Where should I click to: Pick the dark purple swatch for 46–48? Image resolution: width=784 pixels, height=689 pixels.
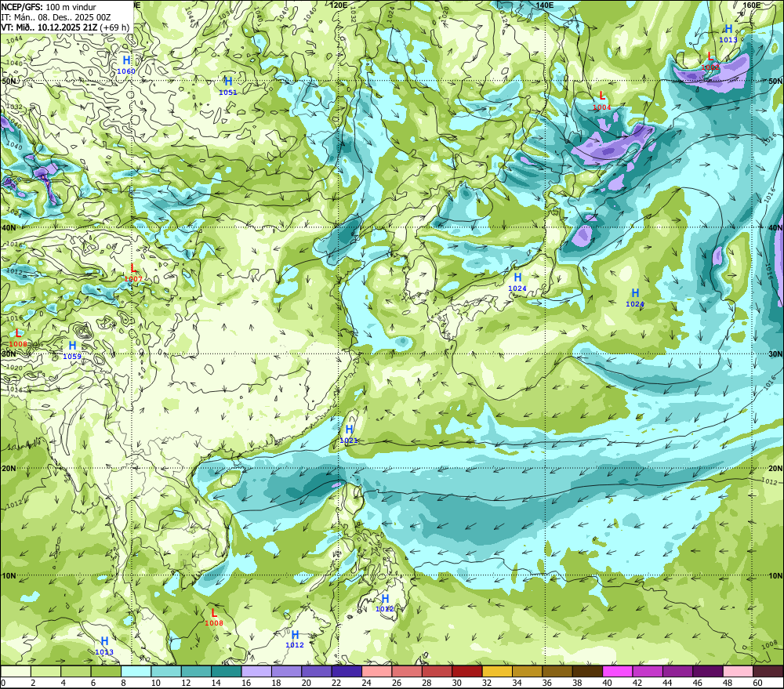pyautogui.click(x=708, y=671)
